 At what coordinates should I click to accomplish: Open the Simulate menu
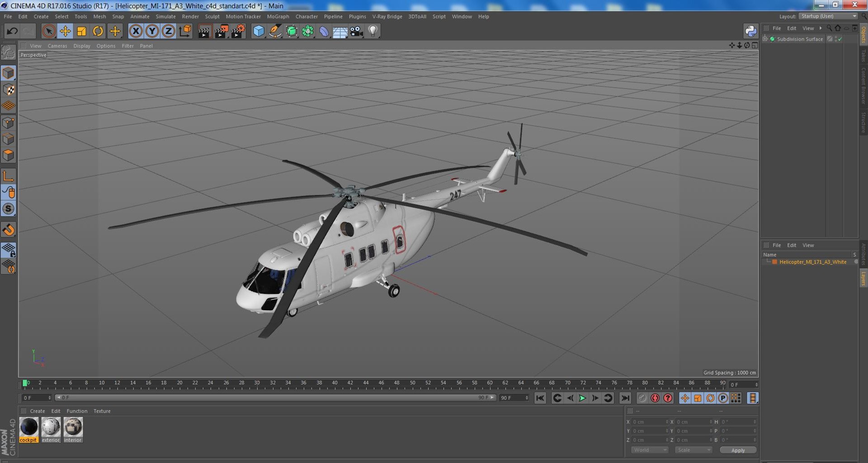(x=165, y=17)
